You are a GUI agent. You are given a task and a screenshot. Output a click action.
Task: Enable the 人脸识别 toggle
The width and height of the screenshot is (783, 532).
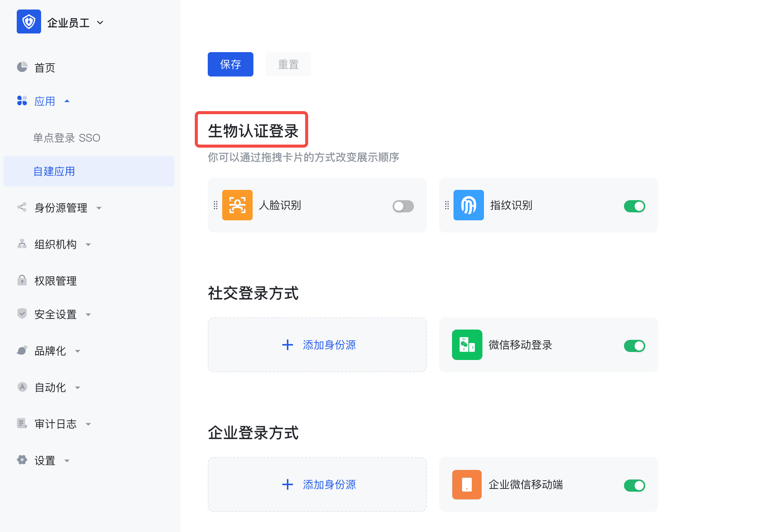403,206
